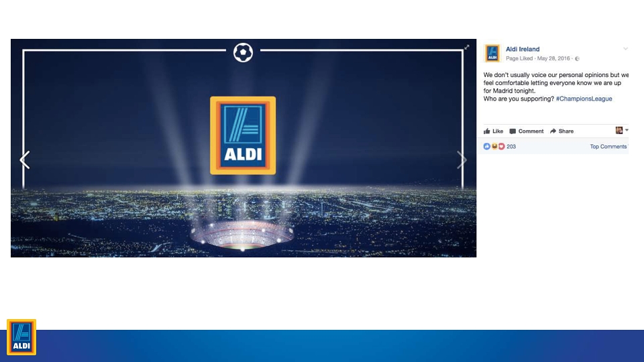Open the #ChampionsLeague hashtag

[x=584, y=99]
